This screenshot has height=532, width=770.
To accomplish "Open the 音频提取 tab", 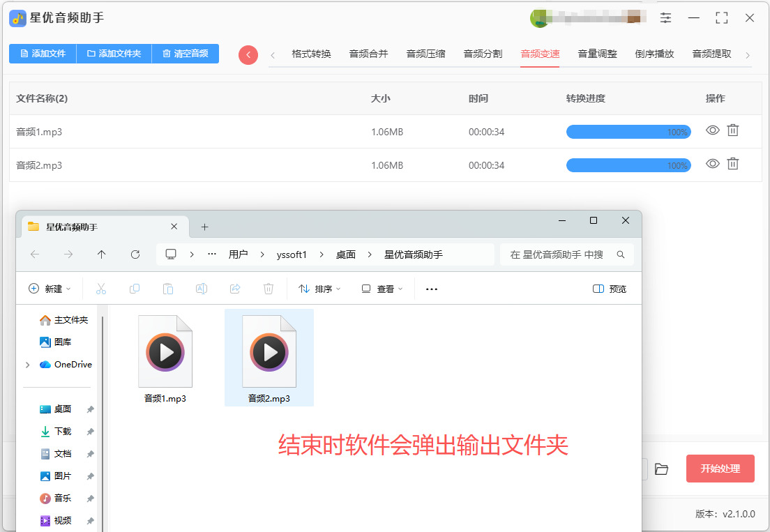I will point(711,54).
